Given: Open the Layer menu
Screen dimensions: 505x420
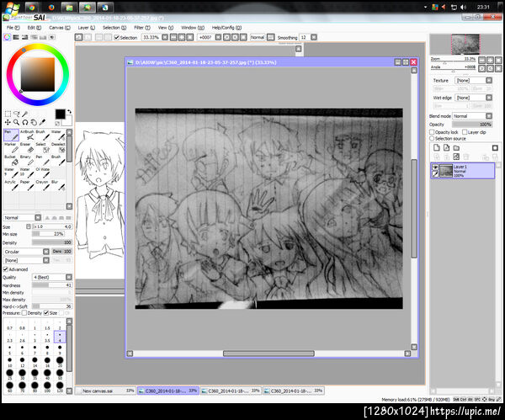Looking at the screenshot, I should (87, 28).
